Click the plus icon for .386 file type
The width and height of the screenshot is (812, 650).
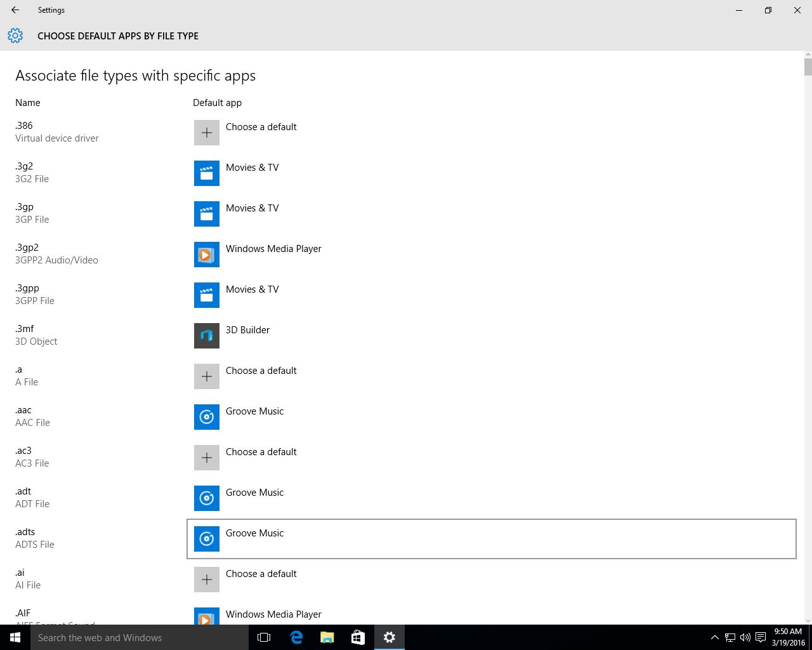click(207, 133)
